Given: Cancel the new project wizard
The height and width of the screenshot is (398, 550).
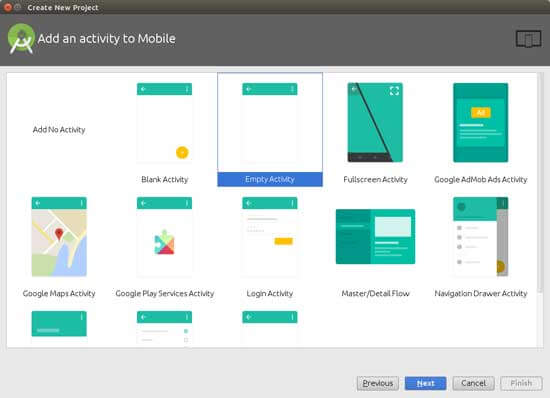Looking at the screenshot, I should pyautogui.click(x=474, y=383).
